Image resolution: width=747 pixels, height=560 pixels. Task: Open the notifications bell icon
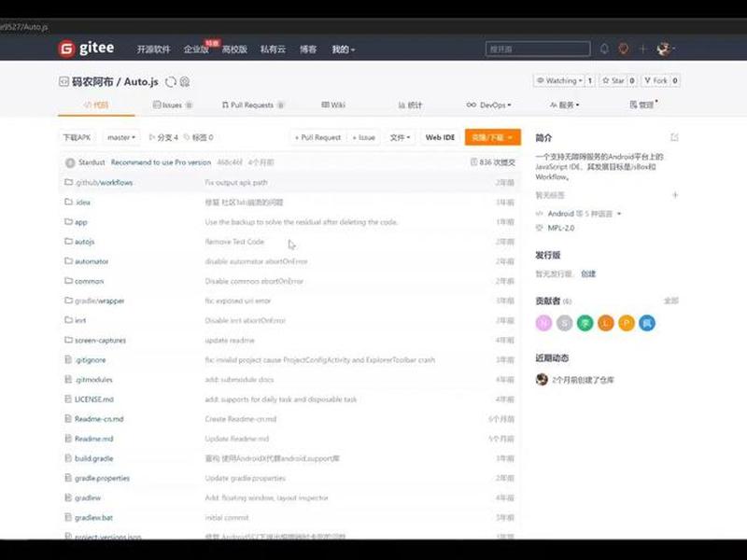pos(604,49)
